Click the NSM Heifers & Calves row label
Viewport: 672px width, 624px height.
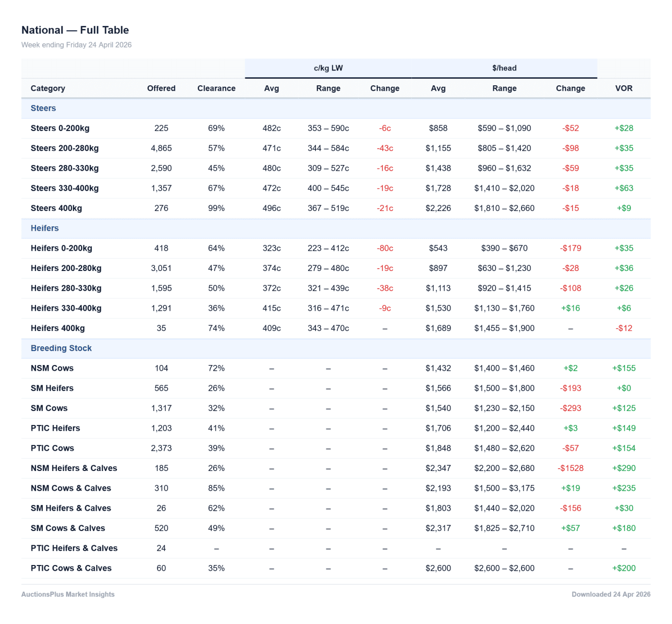(74, 468)
